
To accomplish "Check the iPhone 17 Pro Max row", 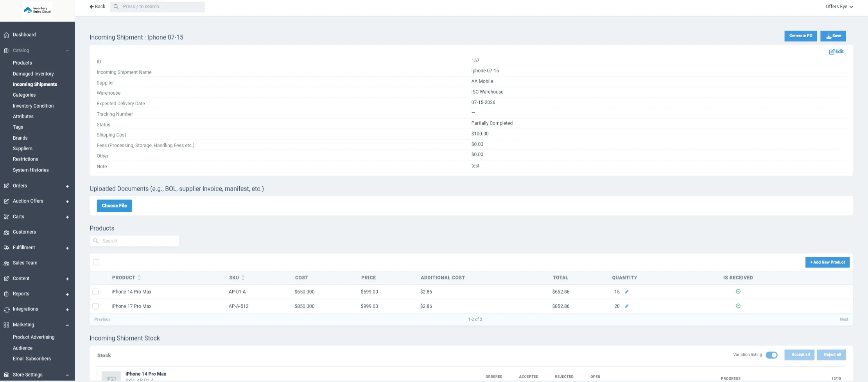I will pos(95,306).
